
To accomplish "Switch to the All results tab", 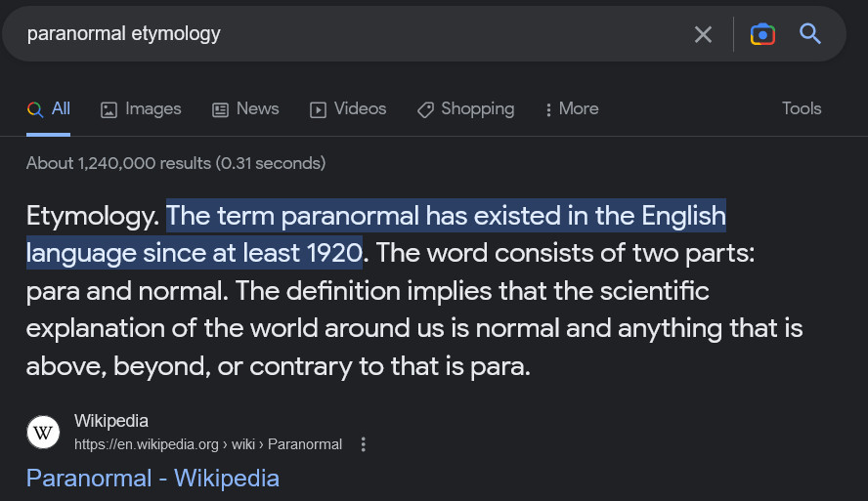I will [x=49, y=108].
